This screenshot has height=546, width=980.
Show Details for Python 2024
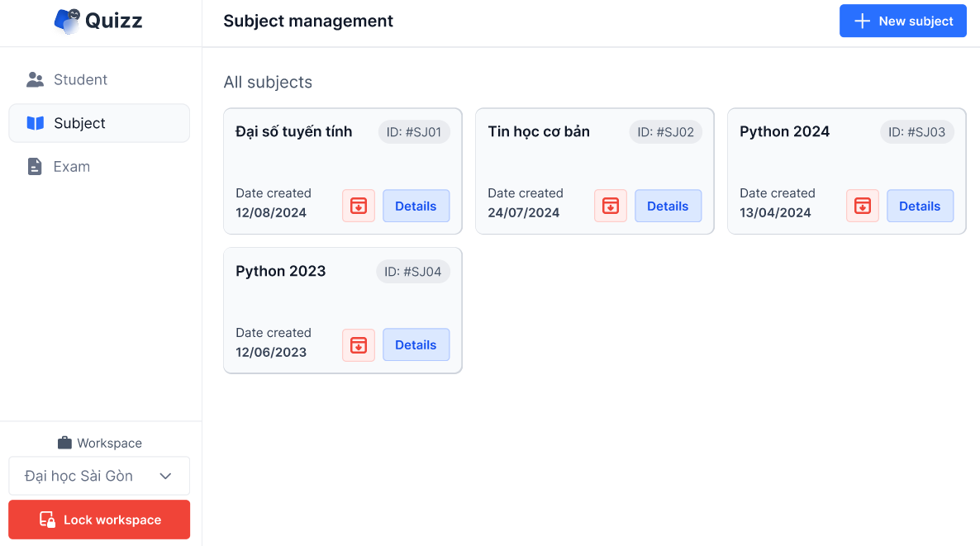pyautogui.click(x=920, y=206)
